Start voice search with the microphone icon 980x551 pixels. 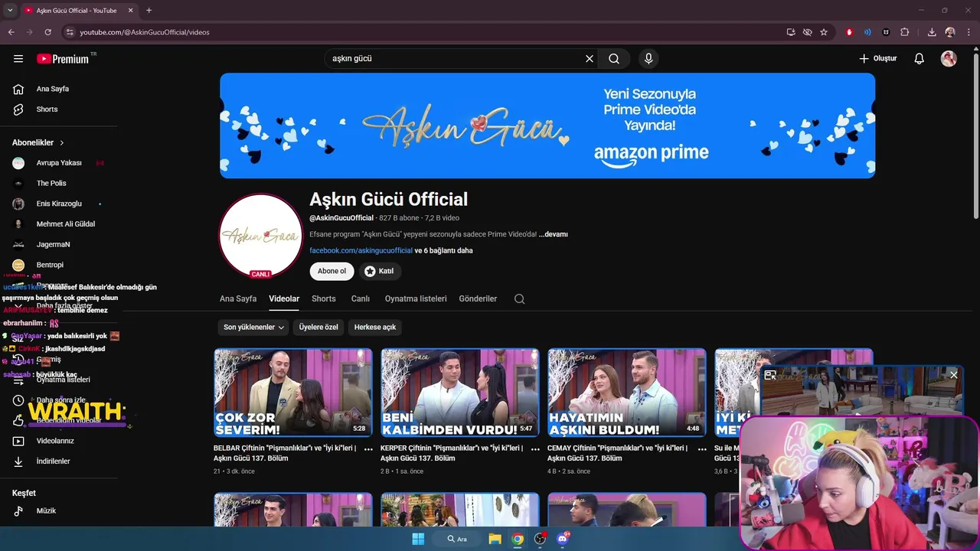(648, 59)
